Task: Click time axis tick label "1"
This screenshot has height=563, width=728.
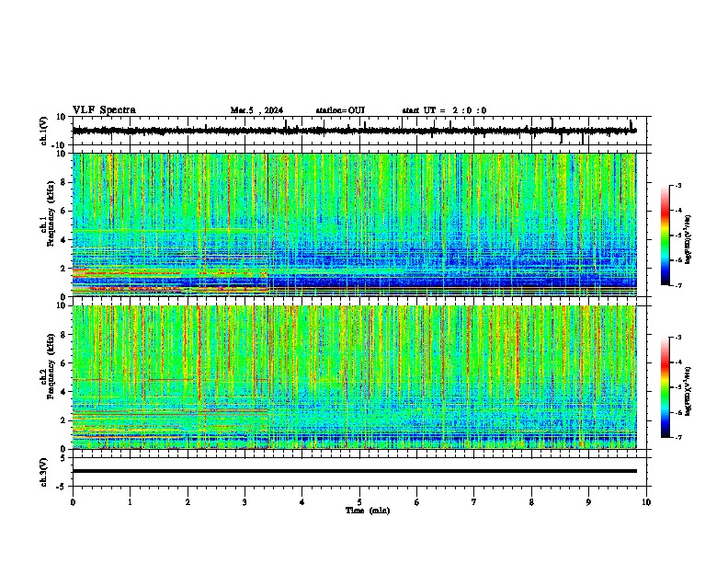Action: (130, 502)
